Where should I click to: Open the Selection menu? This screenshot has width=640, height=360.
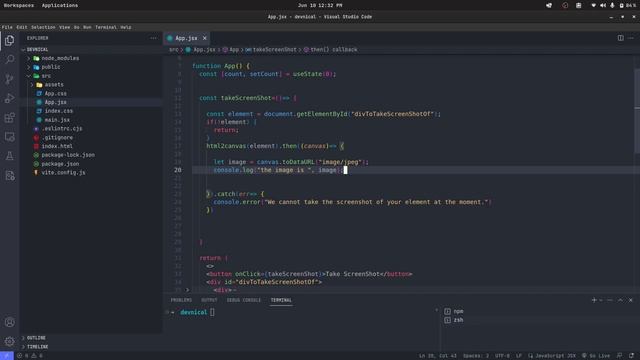click(x=43, y=27)
